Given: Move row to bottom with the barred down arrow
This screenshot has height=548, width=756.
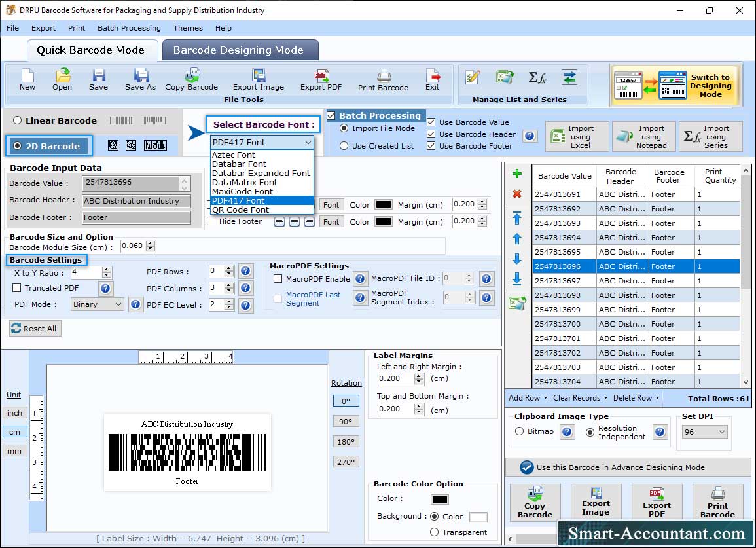Looking at the screenshot, I should 517,279.
